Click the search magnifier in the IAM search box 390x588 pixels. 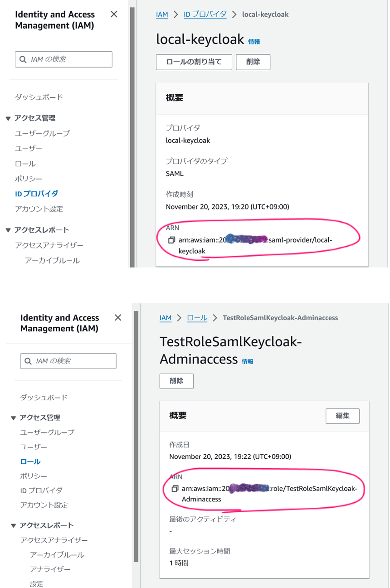(23, 59)
